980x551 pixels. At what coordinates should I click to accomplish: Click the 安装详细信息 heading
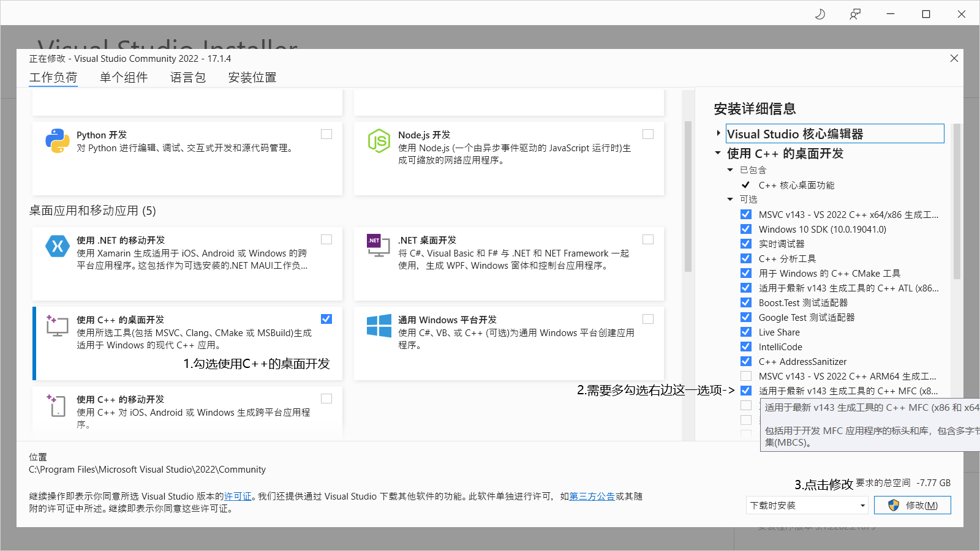(755, 109)
